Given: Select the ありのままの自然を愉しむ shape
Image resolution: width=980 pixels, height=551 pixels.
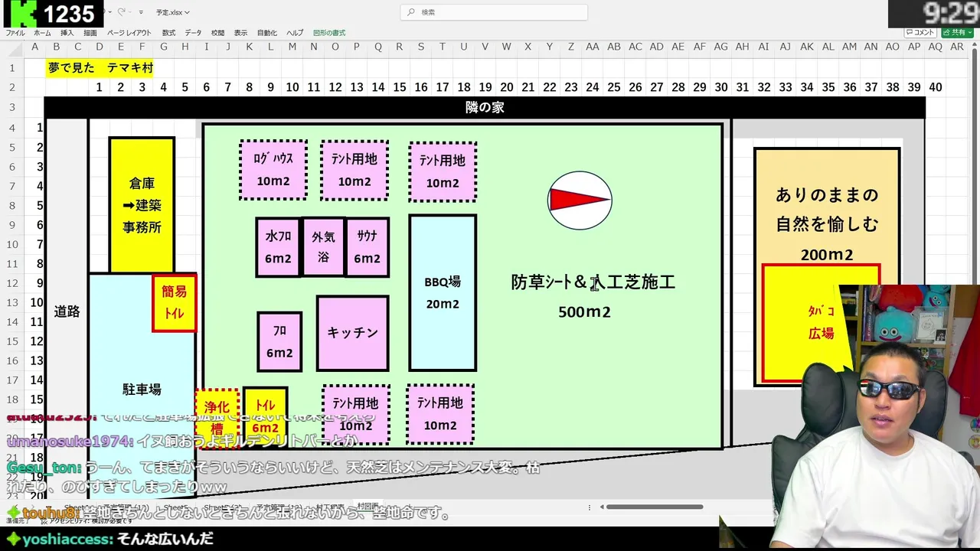Looking at the screenshot, I should [827, 207].
